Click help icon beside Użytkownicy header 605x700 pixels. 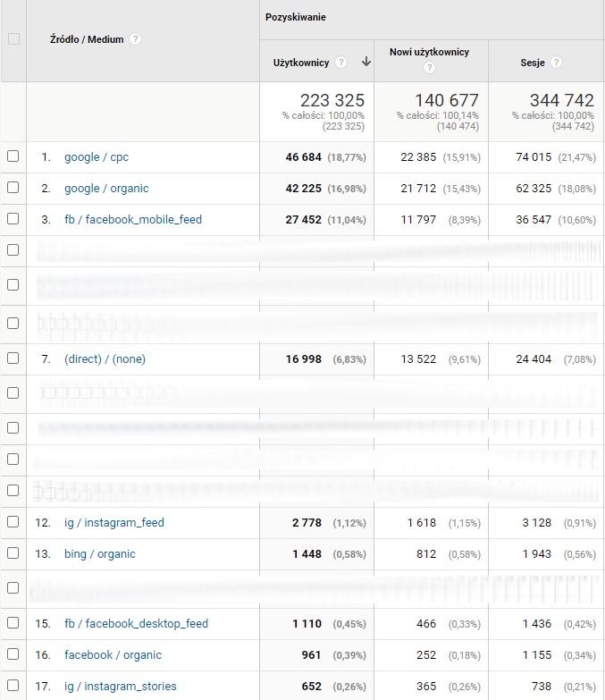(341, 63)
